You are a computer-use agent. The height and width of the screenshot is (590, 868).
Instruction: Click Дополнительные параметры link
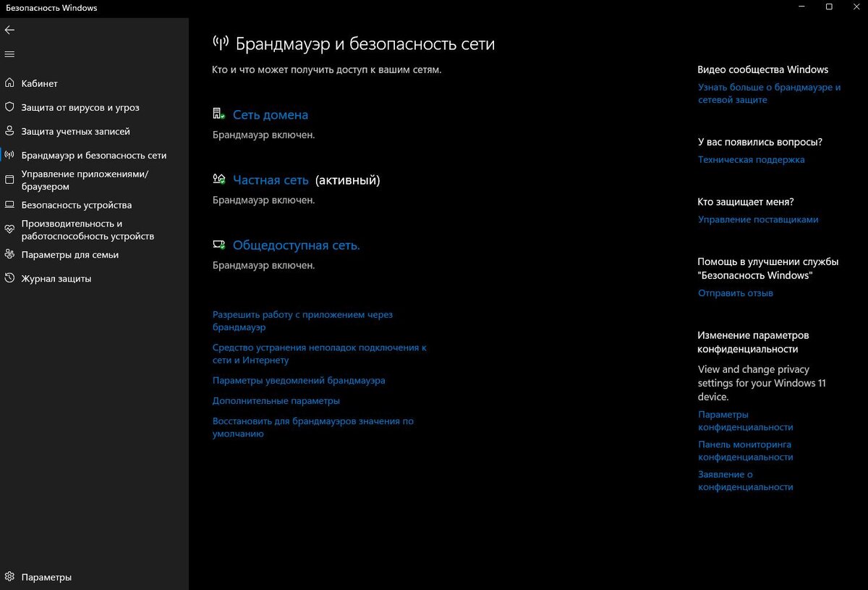pyautogui.click(x=276, y=400)
